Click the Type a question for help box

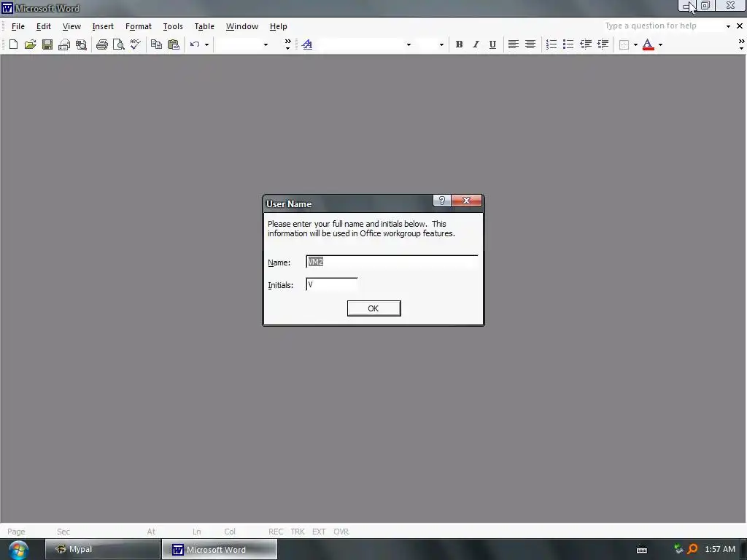663,26
